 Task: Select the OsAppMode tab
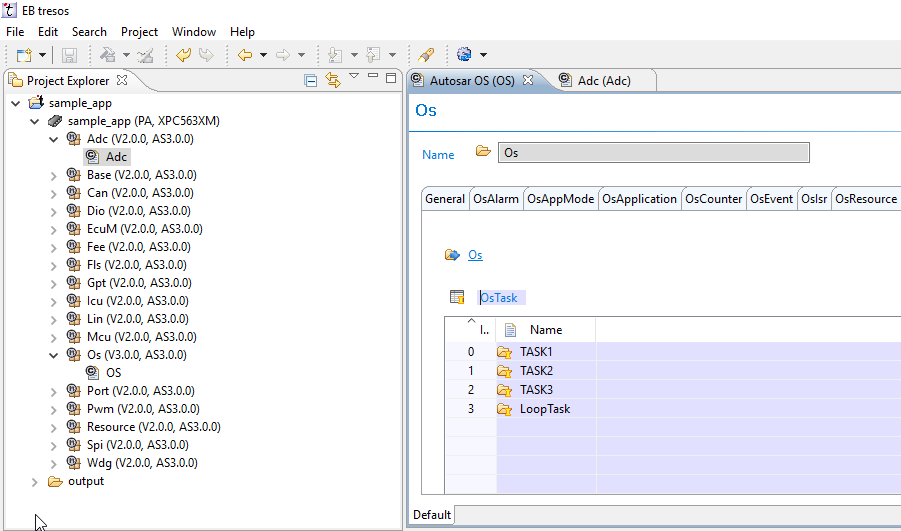561,199
